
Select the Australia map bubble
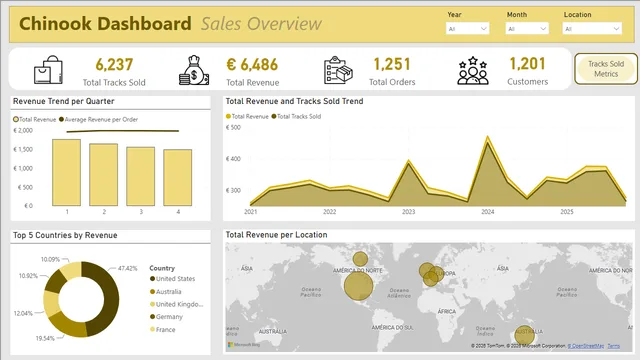pyautogui.click(x=524, y=335)
